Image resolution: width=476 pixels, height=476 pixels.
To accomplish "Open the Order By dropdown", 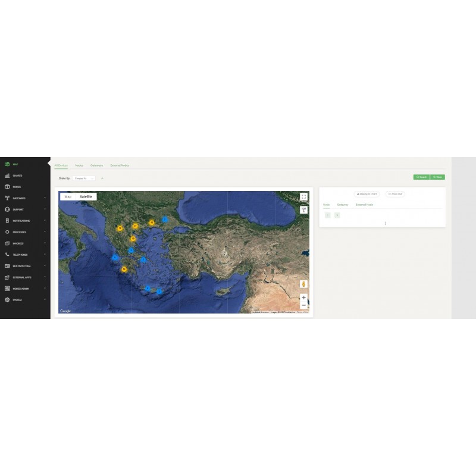I will (x=84, y=178).
